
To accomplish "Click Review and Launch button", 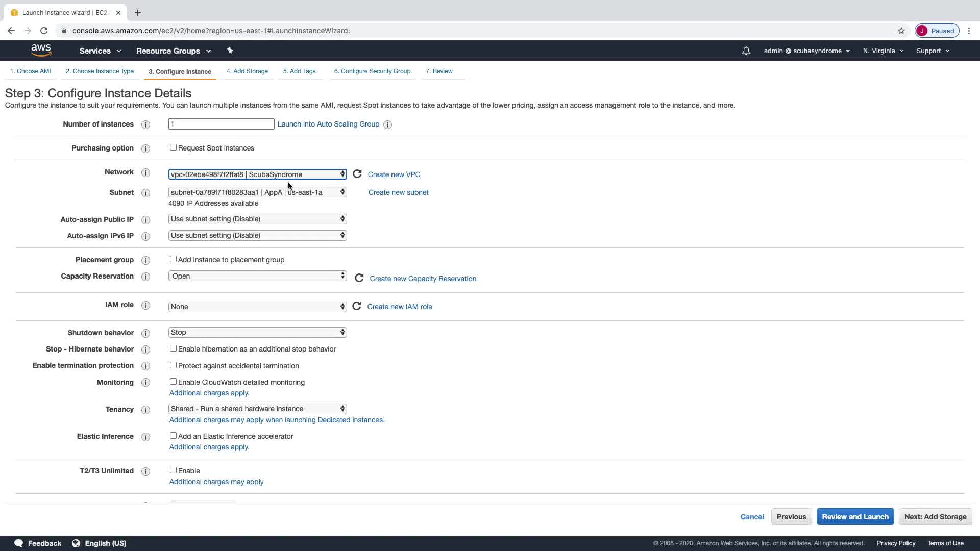I will point(855,517).
